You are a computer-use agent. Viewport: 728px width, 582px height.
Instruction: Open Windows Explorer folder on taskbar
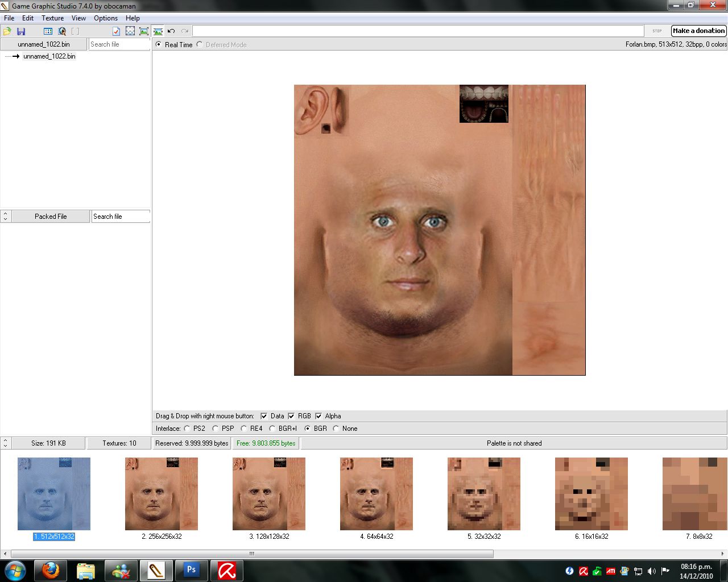point(86,571)
